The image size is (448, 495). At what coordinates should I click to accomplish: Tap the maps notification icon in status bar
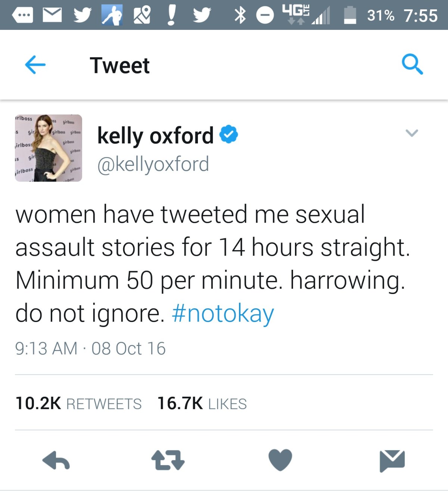142,15
